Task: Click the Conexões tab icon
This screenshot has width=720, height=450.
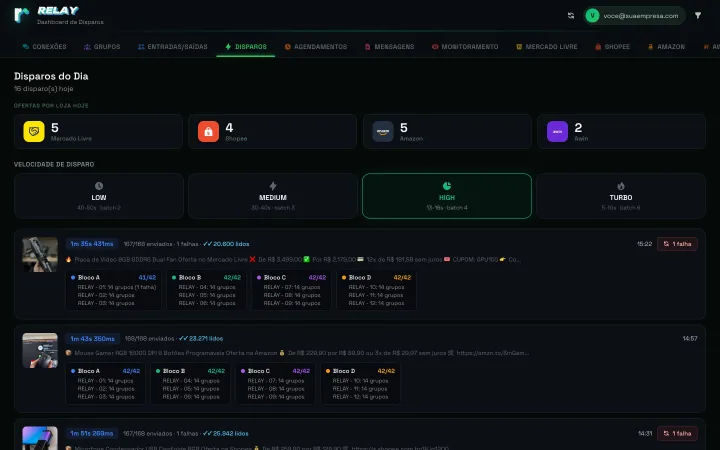Action: tap(26, 47)
